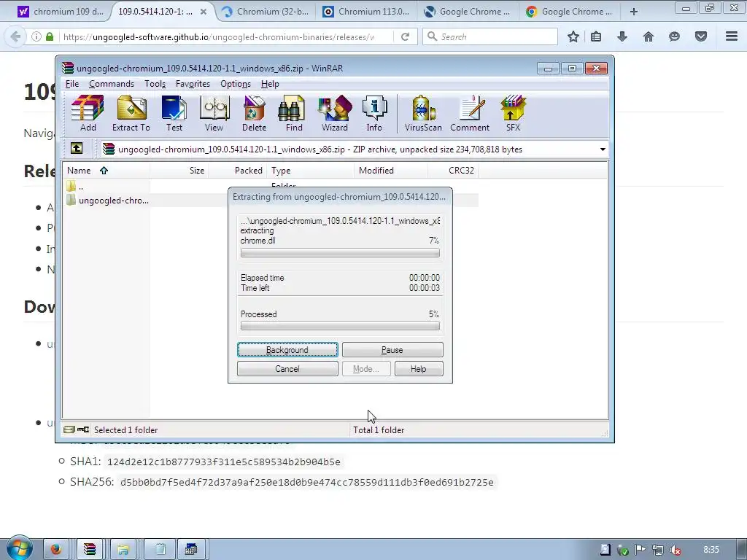Open the Wizard toolbar icon
This screenshot has width=747, height=560.
click(334, 113)
